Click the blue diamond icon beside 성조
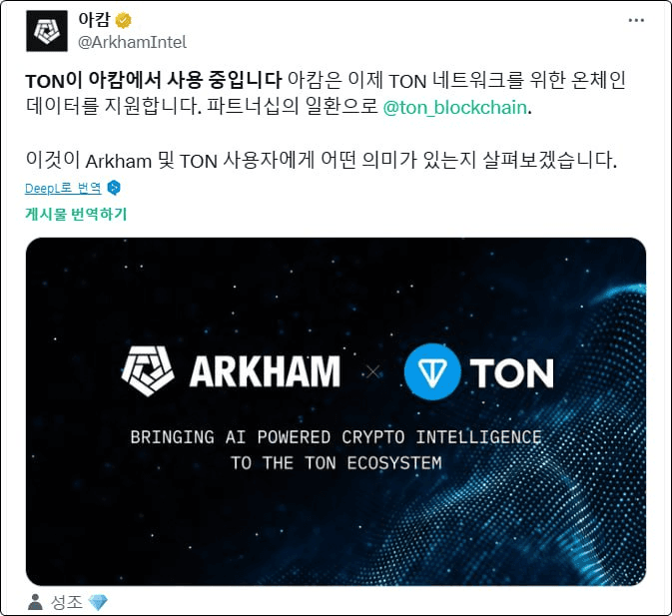The height and width of the screenshot is (616, 672). (98, 603)
